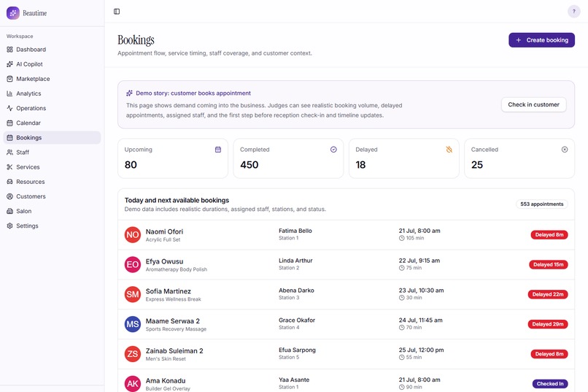Click the X circle icon in Cancelled card
Viewport: 588px width, 392px height.
coord(565,150)
